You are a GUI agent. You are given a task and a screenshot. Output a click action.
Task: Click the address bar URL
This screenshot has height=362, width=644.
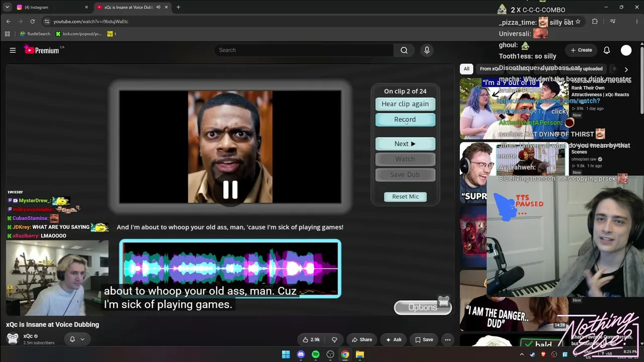(x=91, y=22)
